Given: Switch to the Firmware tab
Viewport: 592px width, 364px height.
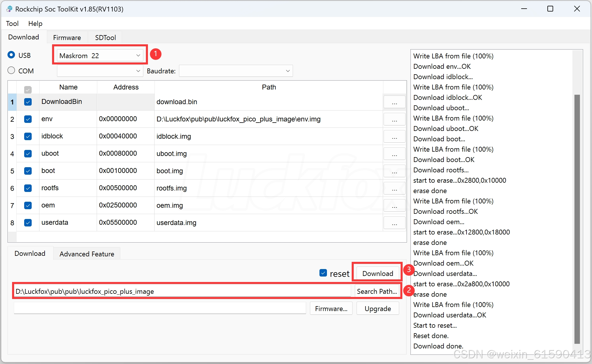Looking at the screenshot, I should pyautogui.click(x=67, y=38).
